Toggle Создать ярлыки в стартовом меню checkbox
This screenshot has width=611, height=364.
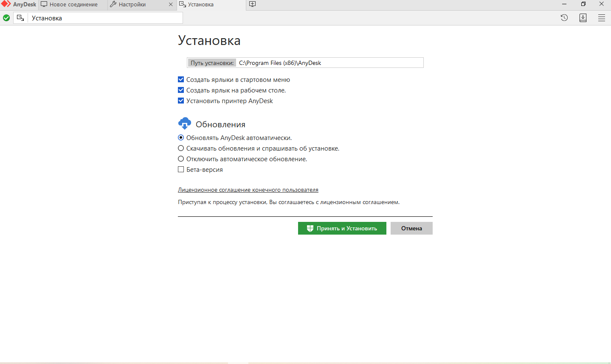[181, 79]
